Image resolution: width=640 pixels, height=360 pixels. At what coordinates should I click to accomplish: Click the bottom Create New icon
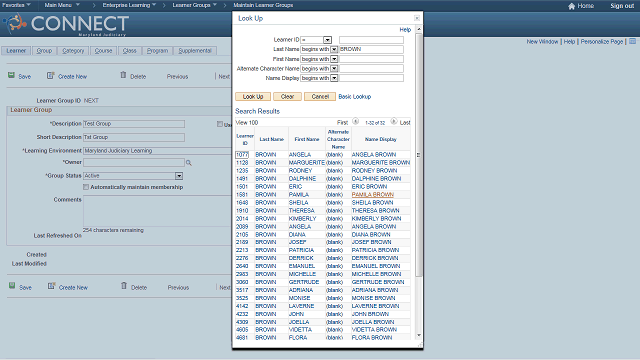click(51, 286)
